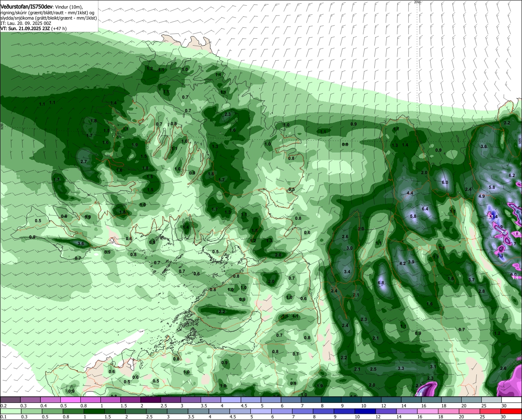
Task: Click the precipitation value 6.8 on the map
Action: [381, 283]
